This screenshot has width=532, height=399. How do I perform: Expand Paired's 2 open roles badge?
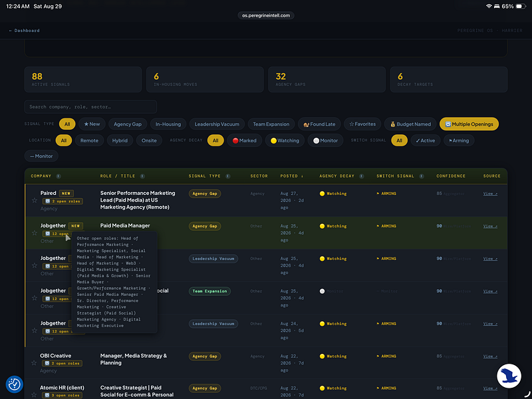[x=63, y=201]
